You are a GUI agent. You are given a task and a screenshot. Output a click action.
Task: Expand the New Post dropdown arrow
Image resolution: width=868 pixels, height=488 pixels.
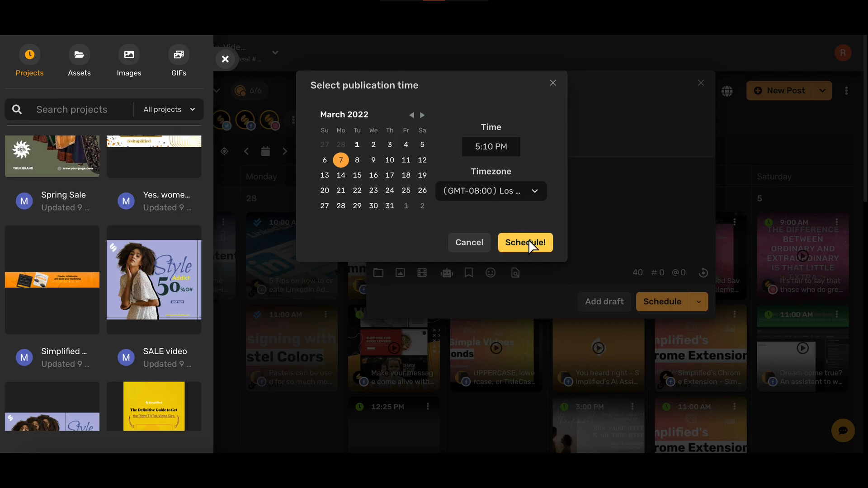(822, 91)
